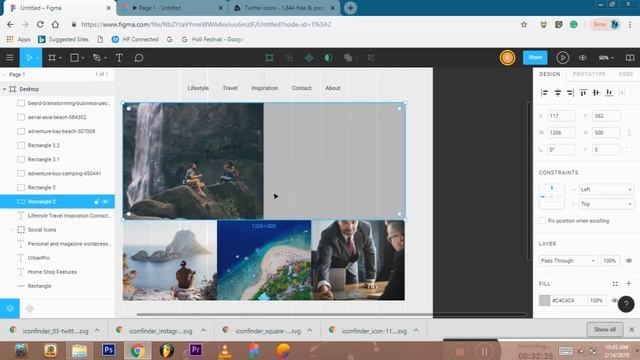Open the team library book icon
Viewport: 640px width, 360px height.
(x=630, y=58)
